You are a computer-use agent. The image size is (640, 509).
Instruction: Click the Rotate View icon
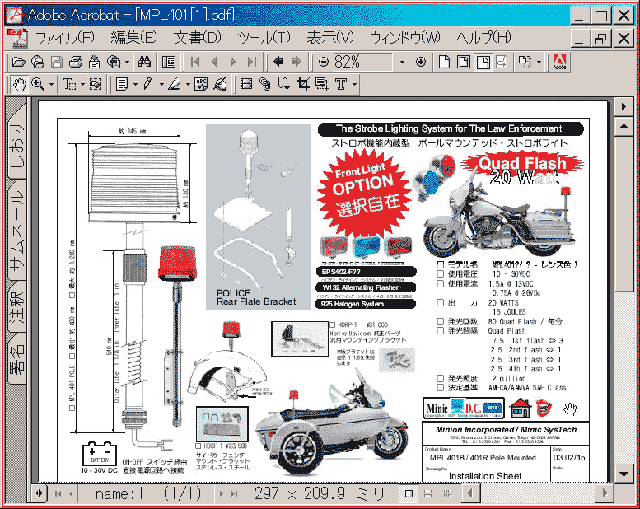pyautogui.click(x=525, y=62)
